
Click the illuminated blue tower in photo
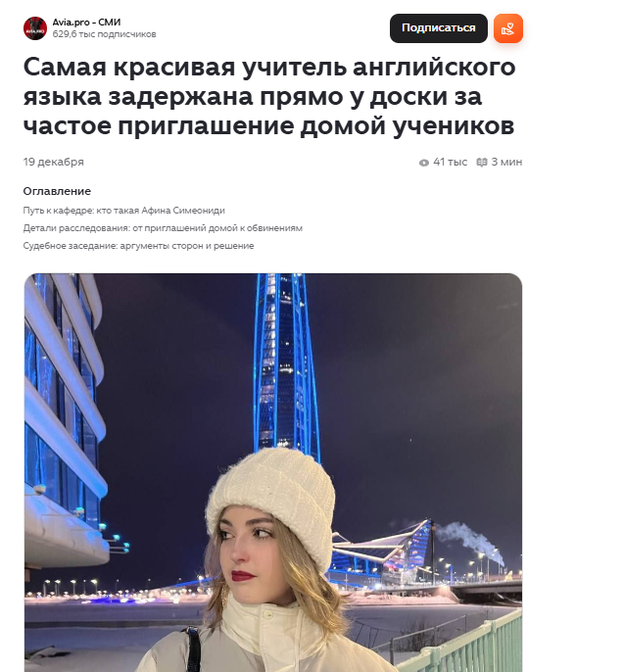point(286,364)
